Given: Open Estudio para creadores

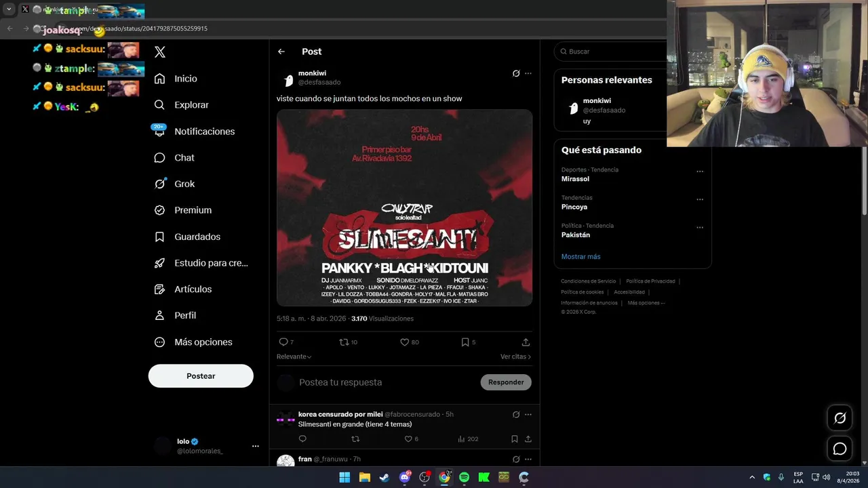Looking at the screenshot, I should pyautogui.click(x=201, y=263).
